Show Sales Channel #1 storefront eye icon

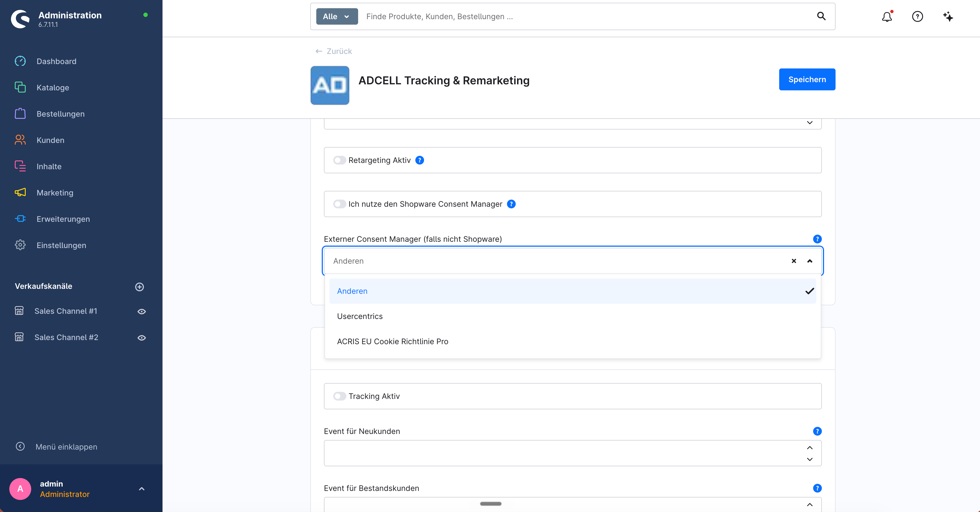coord(141,311)
